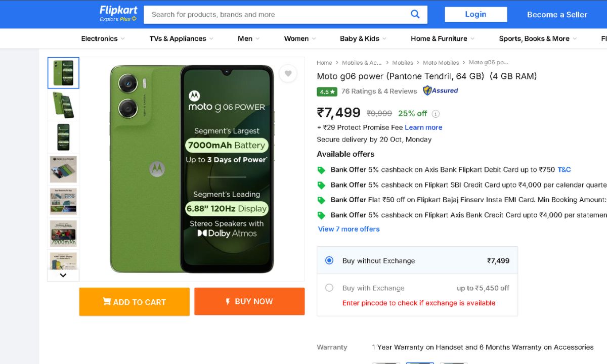Click the Flipkart logo
Screen dimensions: 607x364
[x=118, y=14]
